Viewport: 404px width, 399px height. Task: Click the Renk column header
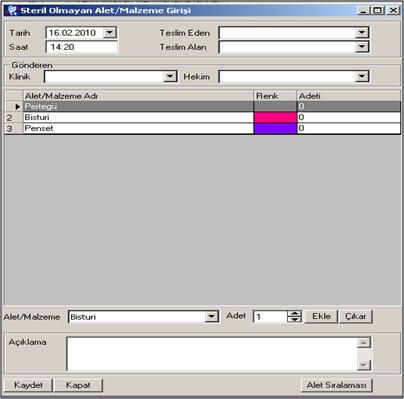point(275,96)
